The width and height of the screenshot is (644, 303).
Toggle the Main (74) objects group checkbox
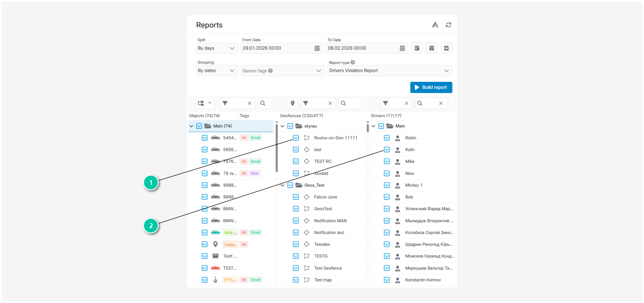tap(199, 126)
